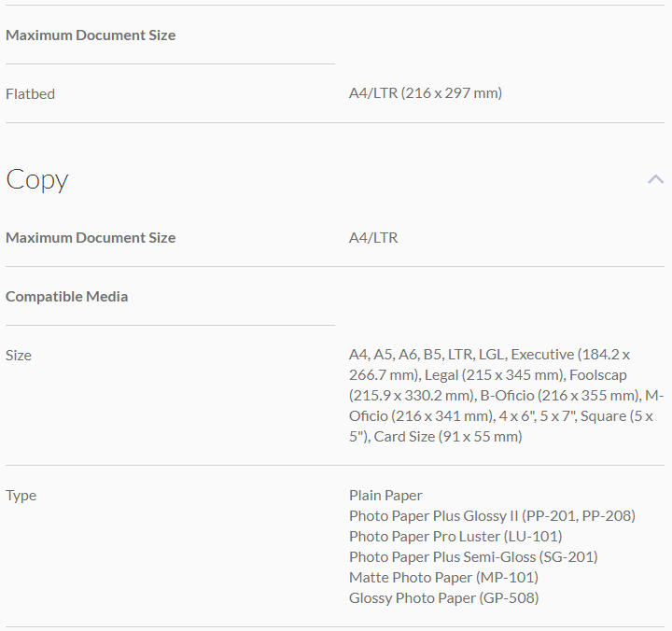The image size is (672, 631).
Task: Click the Compatible Media subheading
Action: 67,297
